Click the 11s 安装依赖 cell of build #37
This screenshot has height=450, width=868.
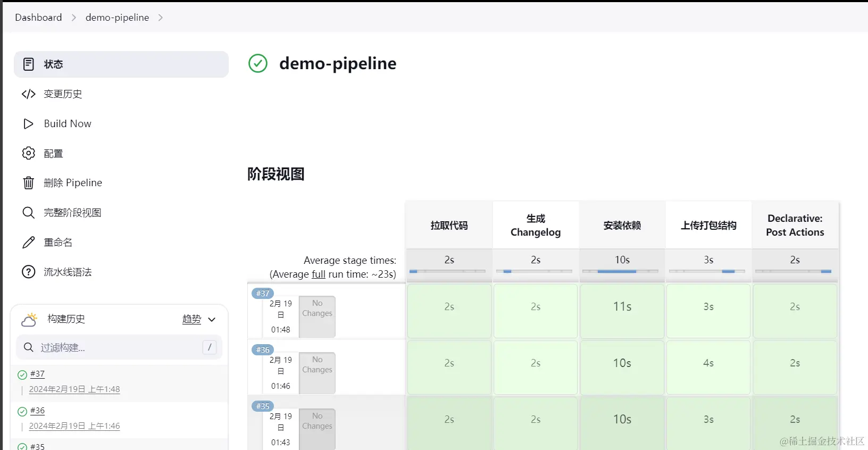coord(622,311)
